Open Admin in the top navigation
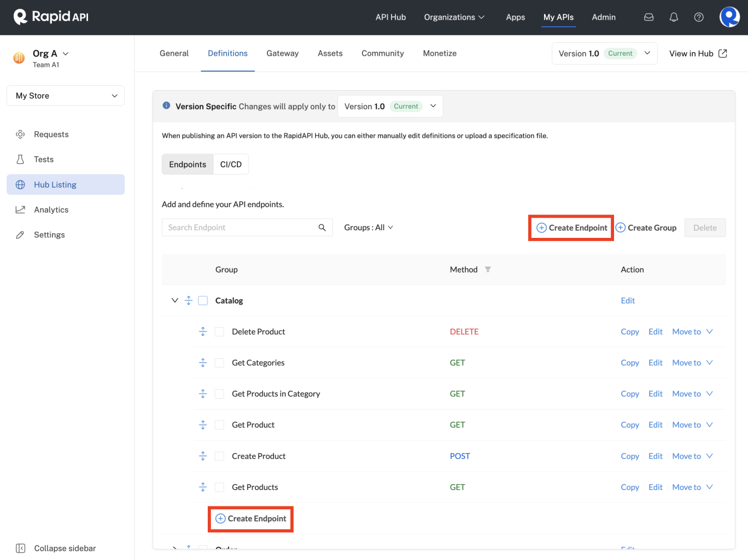This screenshot has height=560, width=748. pyautogui.click(x=604, y=17)
